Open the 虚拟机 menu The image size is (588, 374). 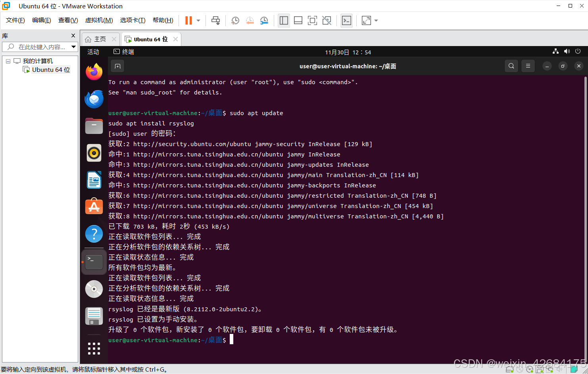click(99, 20)
